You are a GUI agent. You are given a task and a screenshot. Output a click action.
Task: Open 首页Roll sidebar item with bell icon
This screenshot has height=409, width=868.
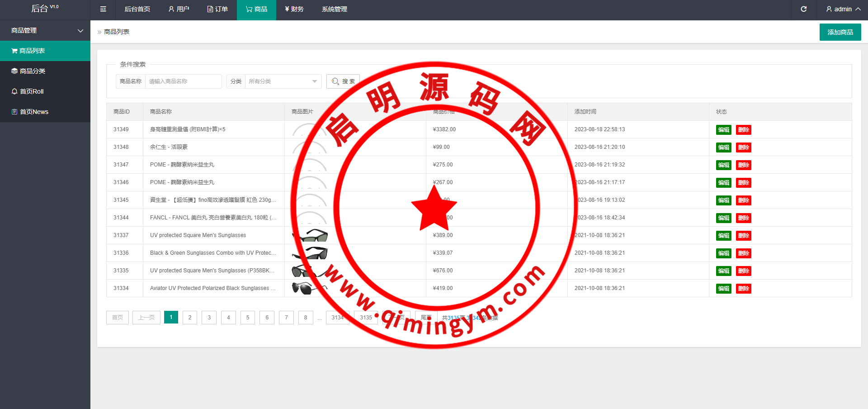click(x=45, y=91)
